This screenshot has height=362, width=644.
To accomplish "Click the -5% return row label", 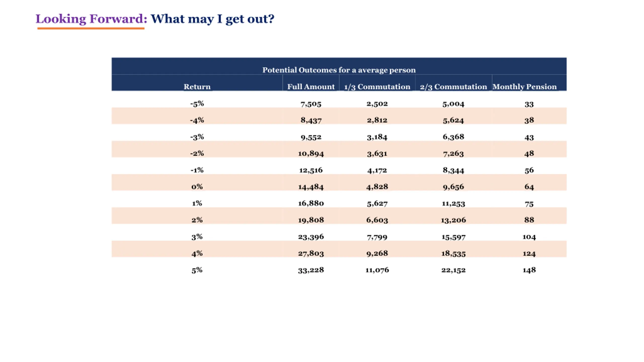I will 197,104.
